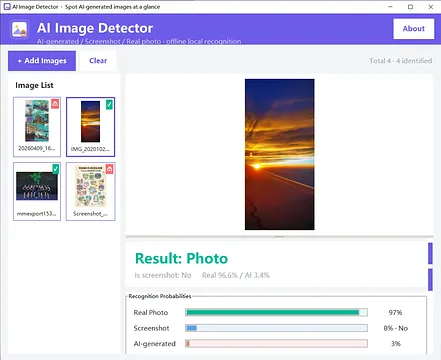441x360 pixels.
Task: Click the 'Image List' heading
Action: tap(34, 85)
